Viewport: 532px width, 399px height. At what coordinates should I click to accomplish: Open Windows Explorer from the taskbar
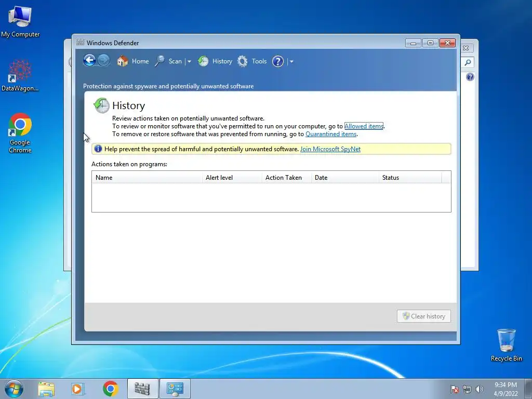pyautogui.click(x=46, y=389)
